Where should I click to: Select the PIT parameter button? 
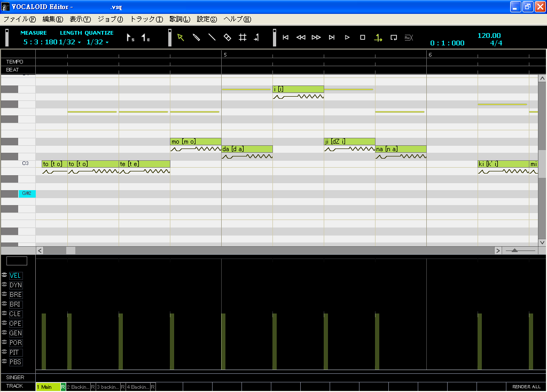click(15, 352)
